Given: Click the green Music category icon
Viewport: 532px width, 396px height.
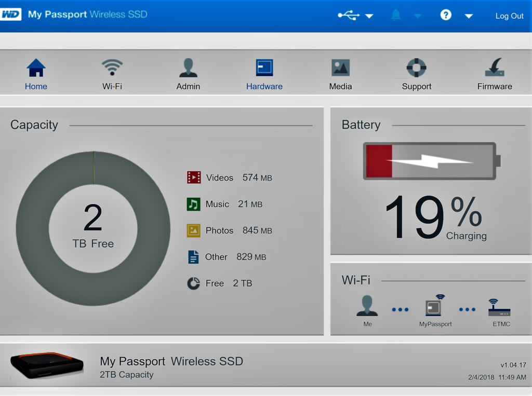Looking at the screenshot, I should [x=193, y=204].
